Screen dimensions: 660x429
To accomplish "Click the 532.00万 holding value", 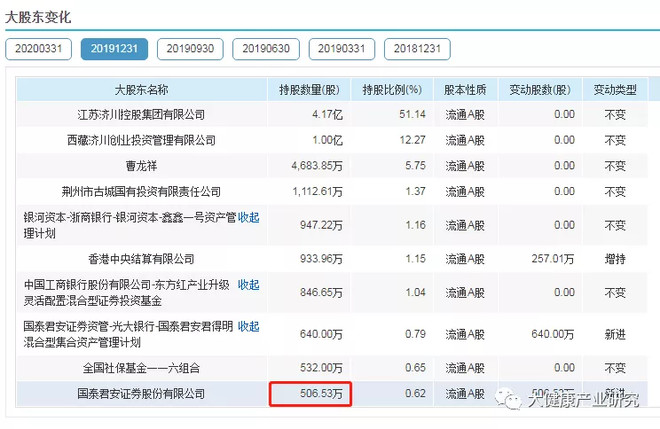I will pyautogui.click(x=322, y=368).
